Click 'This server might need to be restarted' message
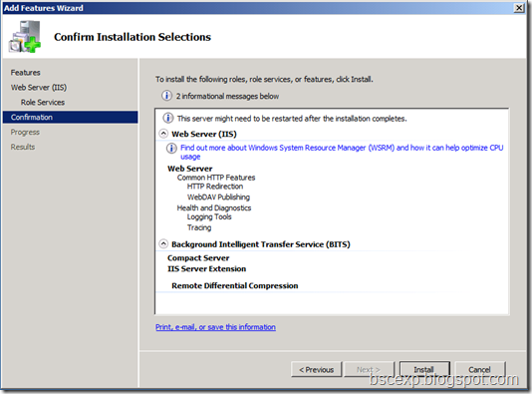 [x=292, y=119]
